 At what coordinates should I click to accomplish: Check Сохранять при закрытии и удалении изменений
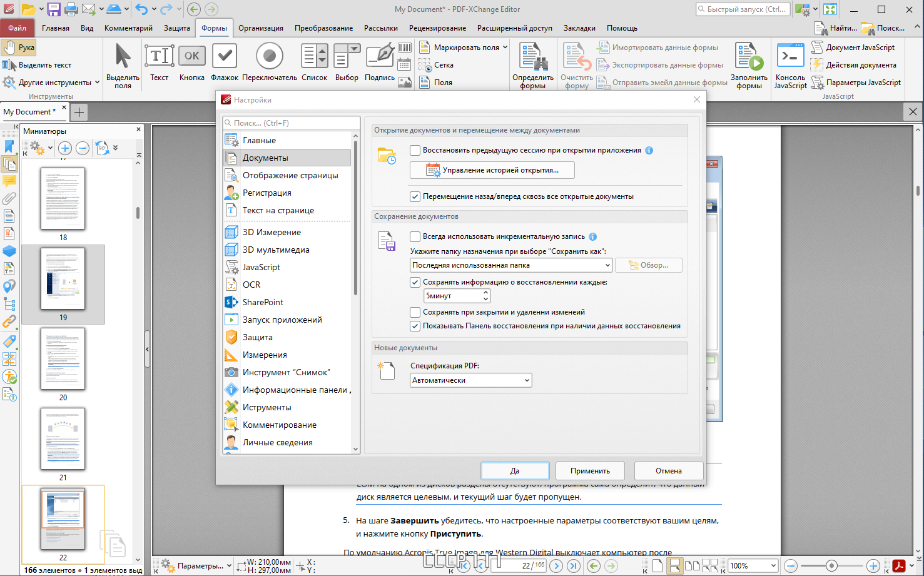pos(415,312)
